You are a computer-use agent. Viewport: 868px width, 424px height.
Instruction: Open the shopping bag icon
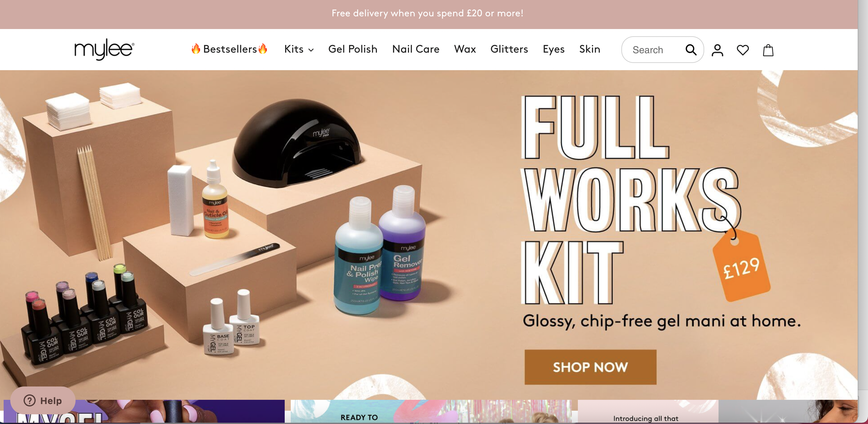(768, 50)
